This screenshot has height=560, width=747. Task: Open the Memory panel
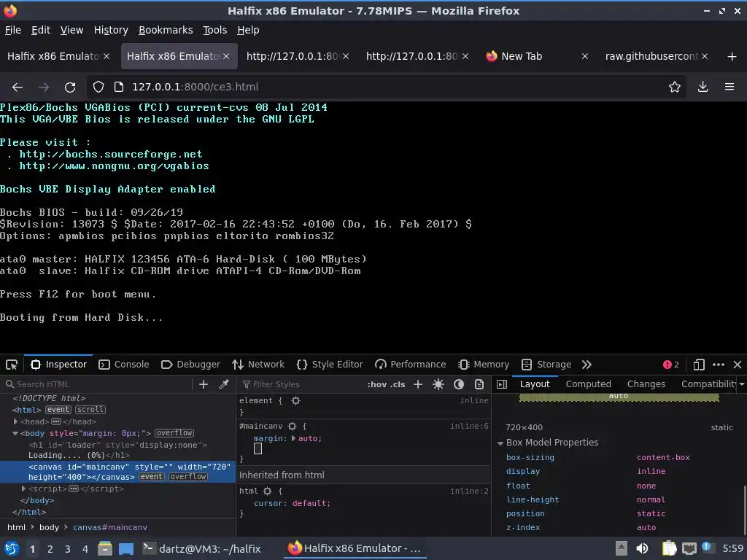pyautogui.click(x=484, y=365)
